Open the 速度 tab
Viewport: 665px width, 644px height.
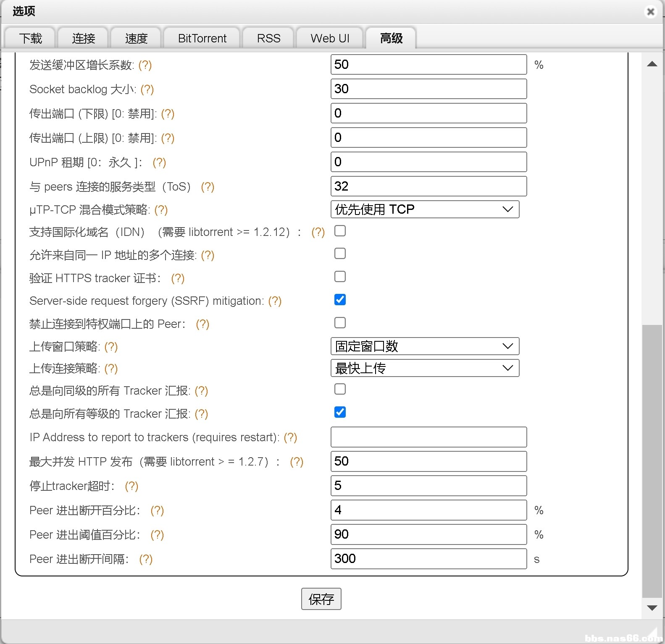click(x=136, y=38)
